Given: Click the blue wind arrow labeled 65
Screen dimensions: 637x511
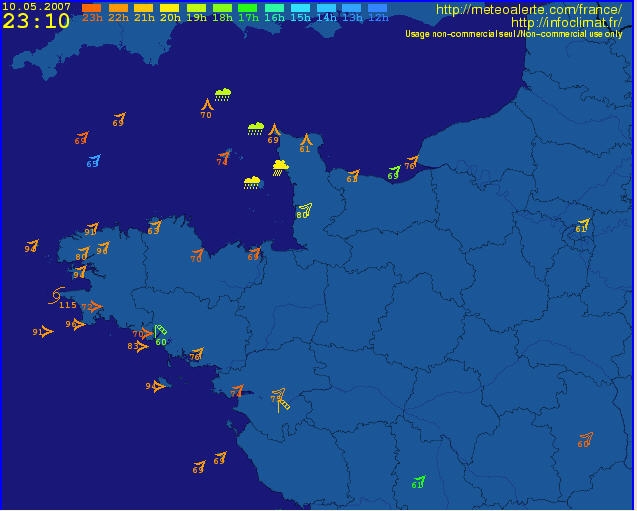Looking at the screenshot, I should click(x=96, y=159).
